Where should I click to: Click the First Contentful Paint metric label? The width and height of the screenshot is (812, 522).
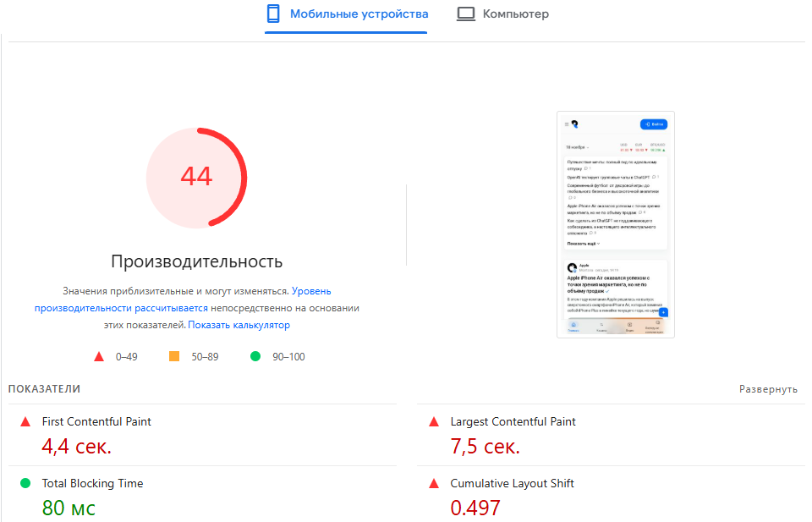click(96, 421)
